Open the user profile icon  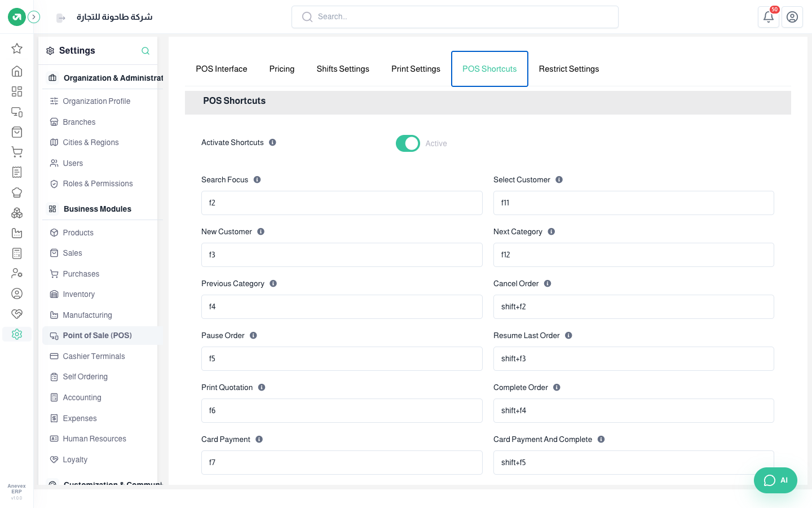pyautogui.click(x=792, y=17)
